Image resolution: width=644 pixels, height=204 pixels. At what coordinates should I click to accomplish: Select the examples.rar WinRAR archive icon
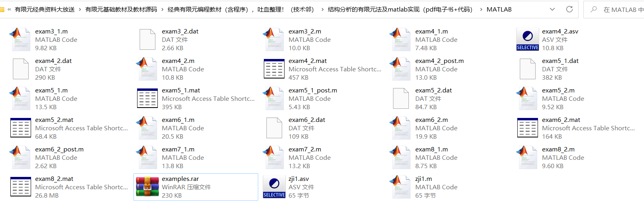click(x=147, y=187)
